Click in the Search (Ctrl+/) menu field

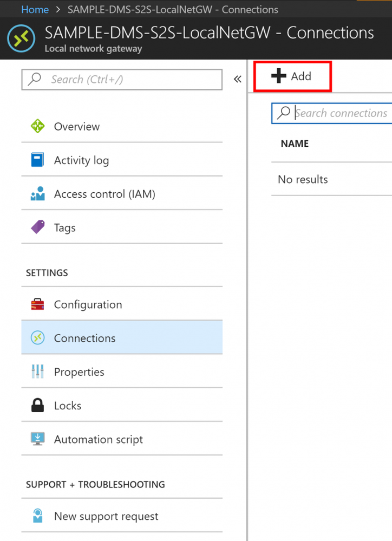coord(122,80)
